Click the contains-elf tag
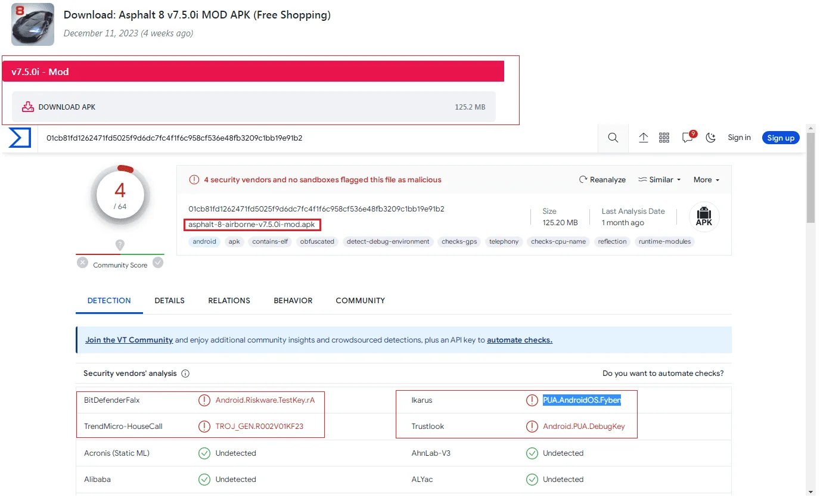This screenshot has height=504, width=820. 270,242
